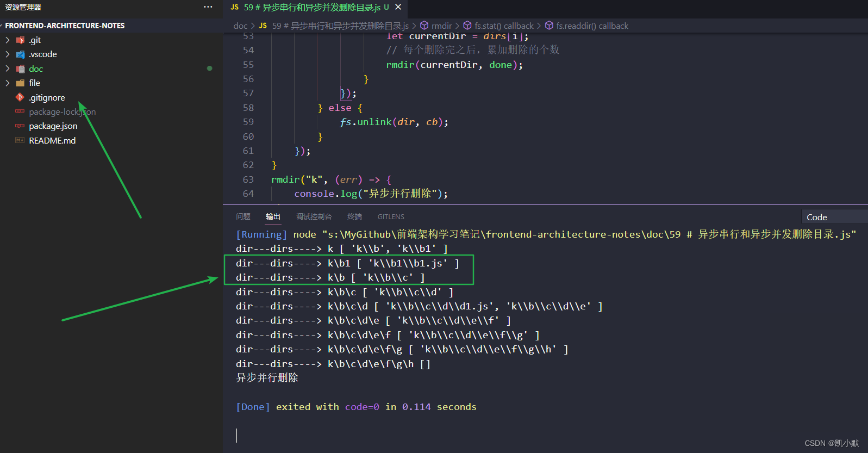Switch to the 问题 panel tab
The image size is (868, 453).
tap(243, 216)
